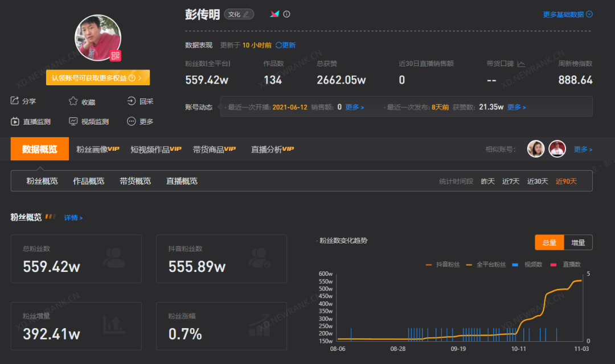Click the orange 抖音粉丝 legend marker
615x364 pixels.
pyautogui.click(x=429, y=264)
